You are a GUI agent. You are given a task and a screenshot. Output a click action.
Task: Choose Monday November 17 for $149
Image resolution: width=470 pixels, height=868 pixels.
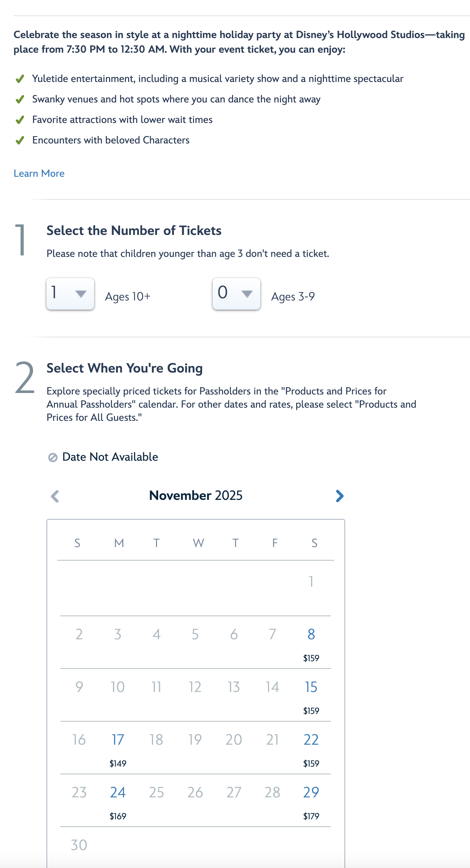coord(118,747)
